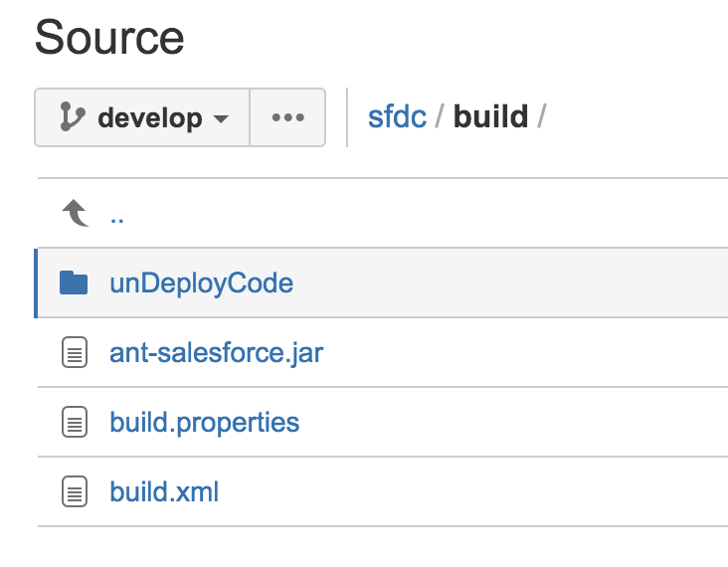
Task: Click the build breadcrumb text
Action: tap(490, 117)
